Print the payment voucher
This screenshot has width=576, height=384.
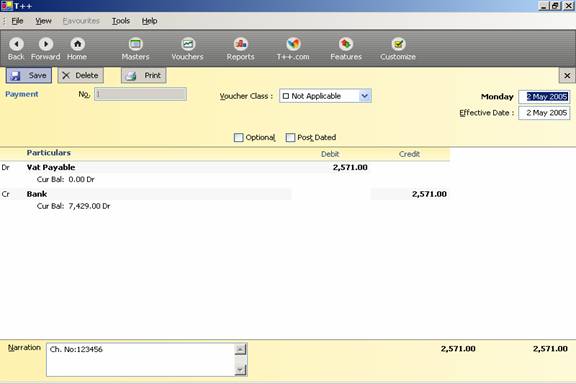(x=144, y=75)
